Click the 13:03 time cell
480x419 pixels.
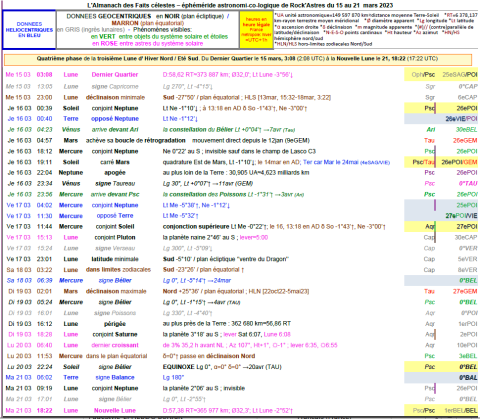(44, 87)
